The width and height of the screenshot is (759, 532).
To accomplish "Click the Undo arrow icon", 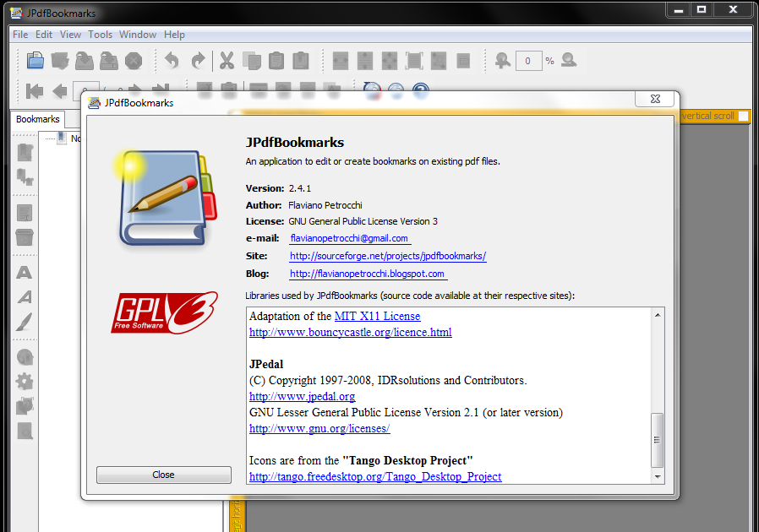I will tap(172, 61).
